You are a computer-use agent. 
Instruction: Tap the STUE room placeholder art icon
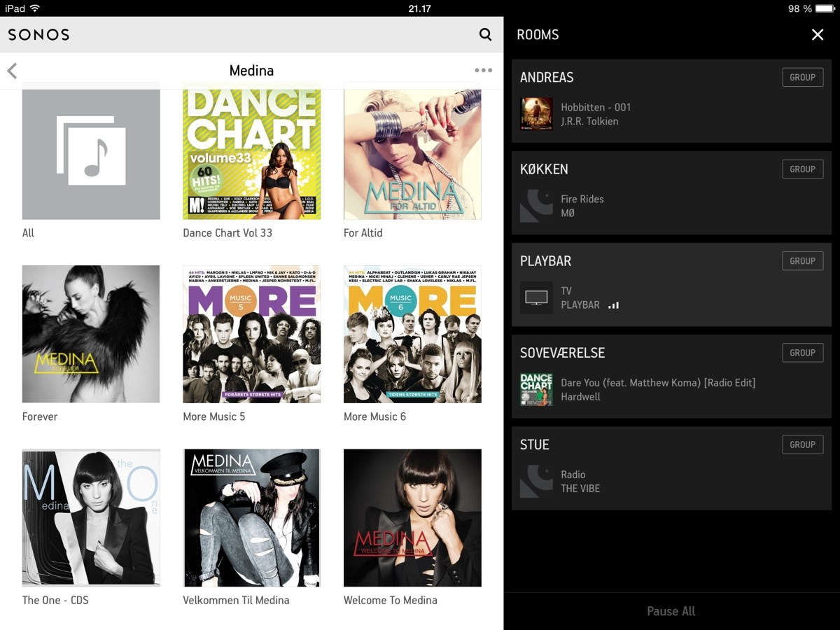536,481
